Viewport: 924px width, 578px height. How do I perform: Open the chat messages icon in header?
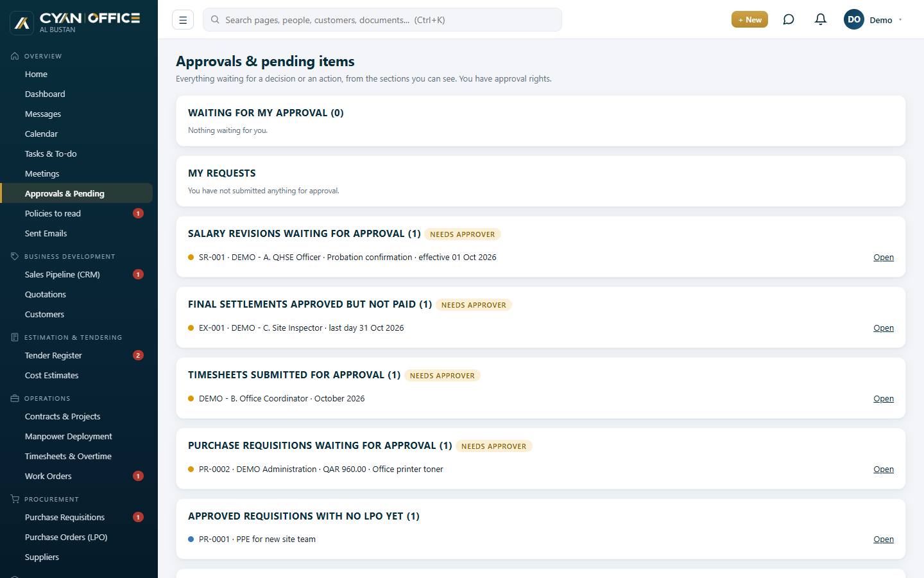coord(789,20)
